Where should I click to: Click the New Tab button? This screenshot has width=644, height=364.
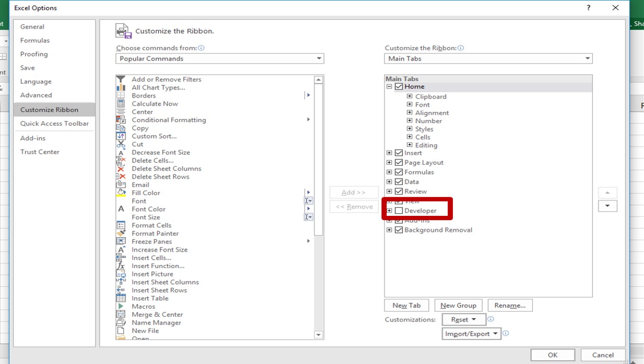406,305
